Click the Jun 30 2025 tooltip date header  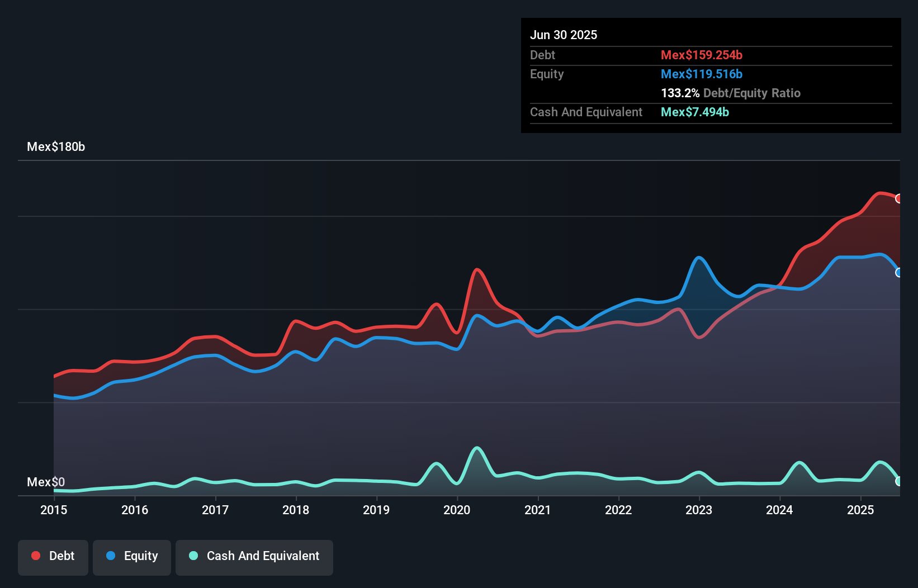[564, 35]
